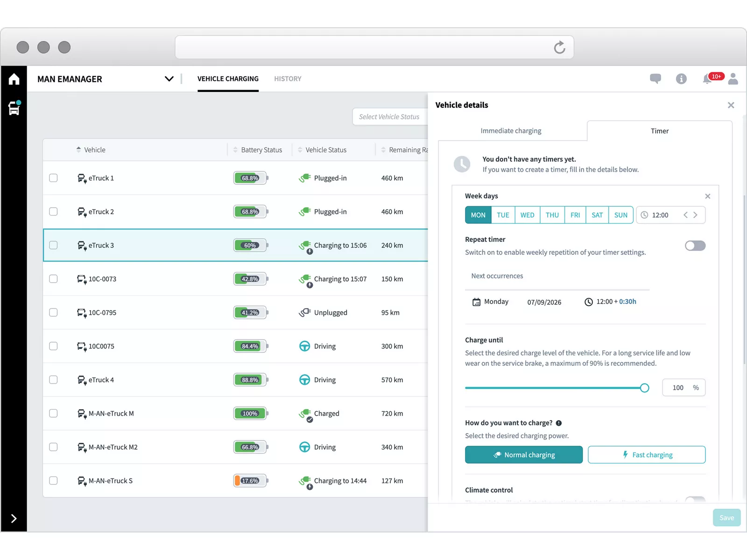This screenshot has width=747, height=560.
Task: Tick the checkbox for eTruck 4
Action: 53,379
